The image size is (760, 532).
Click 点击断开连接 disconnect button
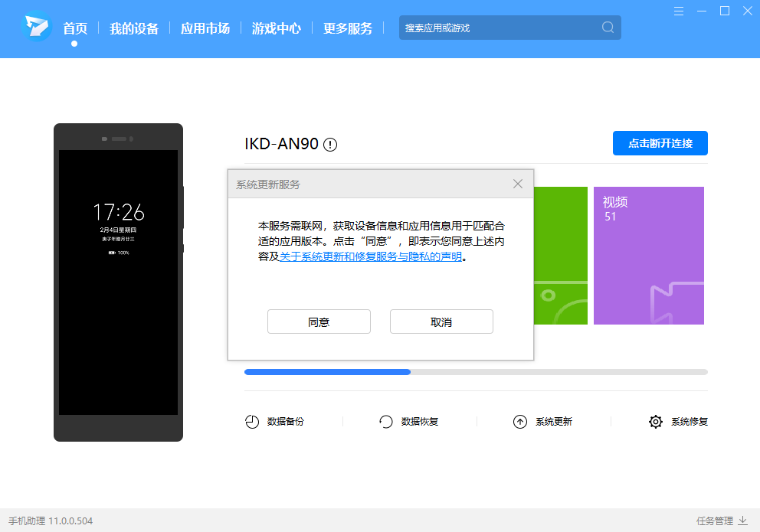[x=660, y=143]
